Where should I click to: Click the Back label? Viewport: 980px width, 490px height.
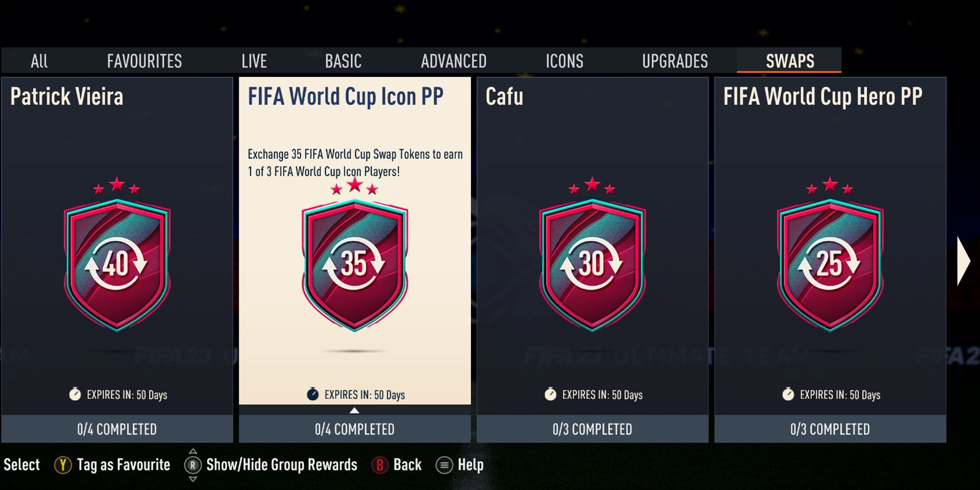(x=407, y=465)
